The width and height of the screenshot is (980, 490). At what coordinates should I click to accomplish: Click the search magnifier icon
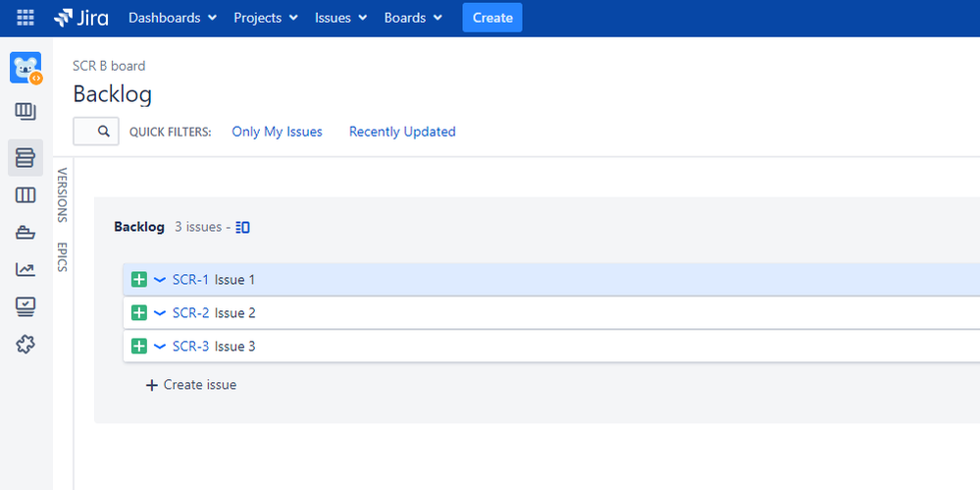[x=104, y=132]
